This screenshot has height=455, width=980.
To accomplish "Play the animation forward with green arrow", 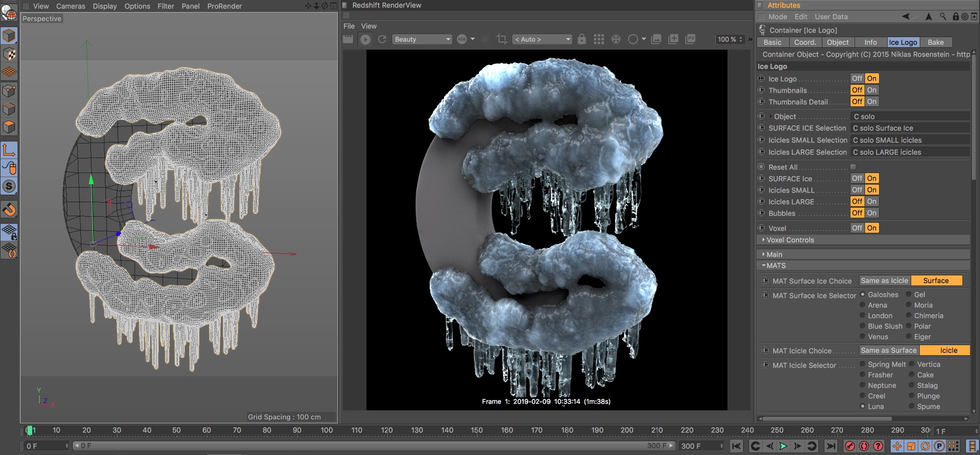I will (x=783, y=446).
